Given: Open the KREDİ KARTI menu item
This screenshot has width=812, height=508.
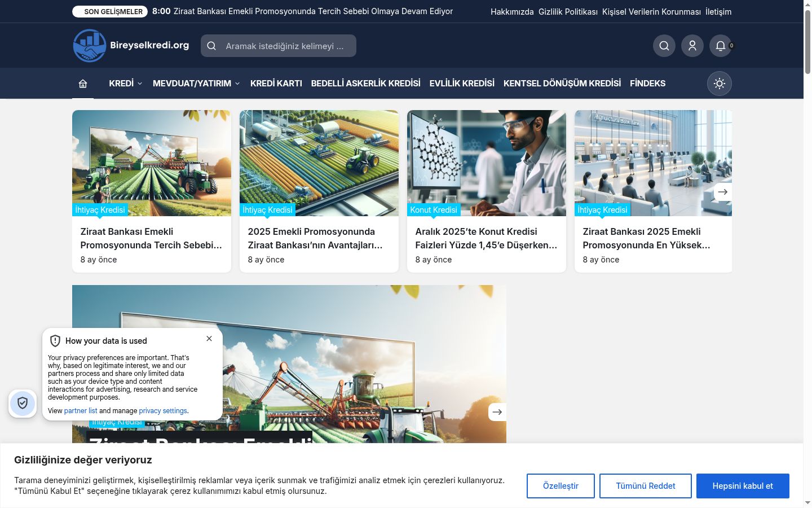Looking at the screenshot, I should [276, 84].
